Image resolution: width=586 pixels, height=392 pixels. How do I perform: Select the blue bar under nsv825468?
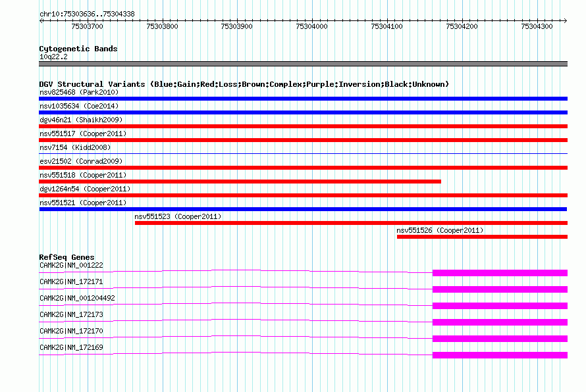click(303, 99)
